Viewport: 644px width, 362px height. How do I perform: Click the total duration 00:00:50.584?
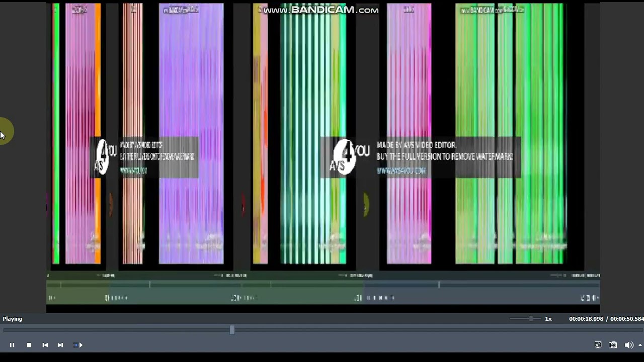pyautogui.click(x=627, y=319)
